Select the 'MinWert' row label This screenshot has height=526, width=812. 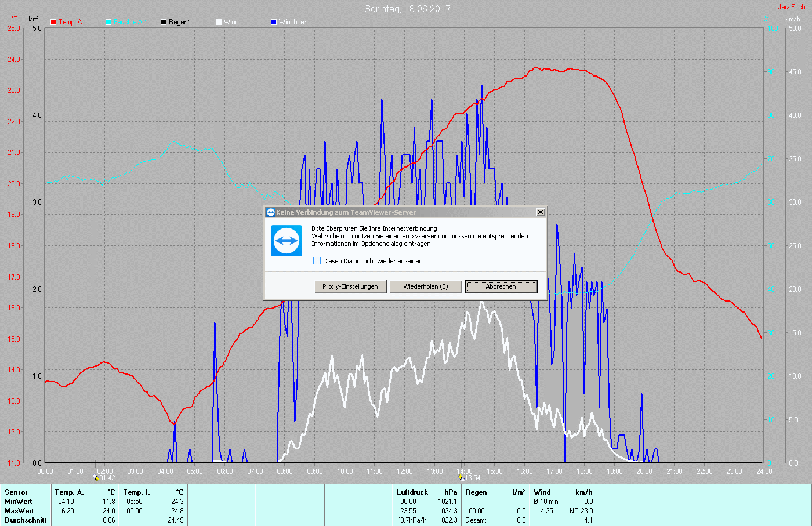click(19, 502)
